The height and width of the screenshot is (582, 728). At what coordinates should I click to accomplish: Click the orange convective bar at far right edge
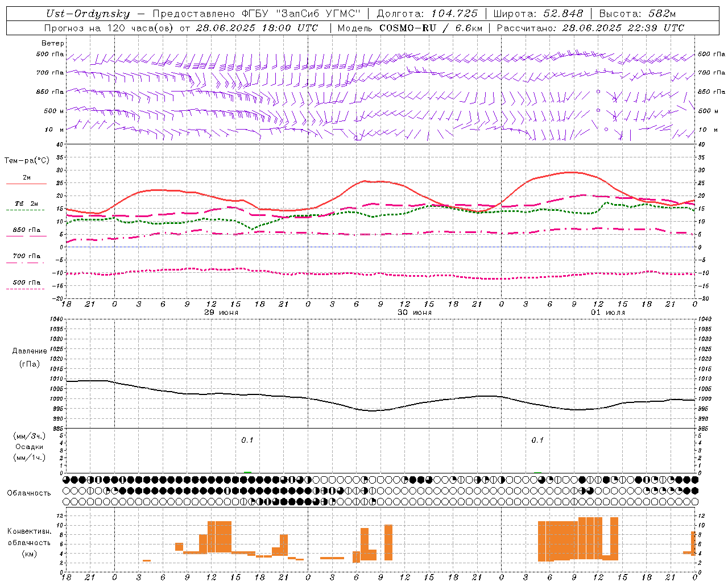693,543
